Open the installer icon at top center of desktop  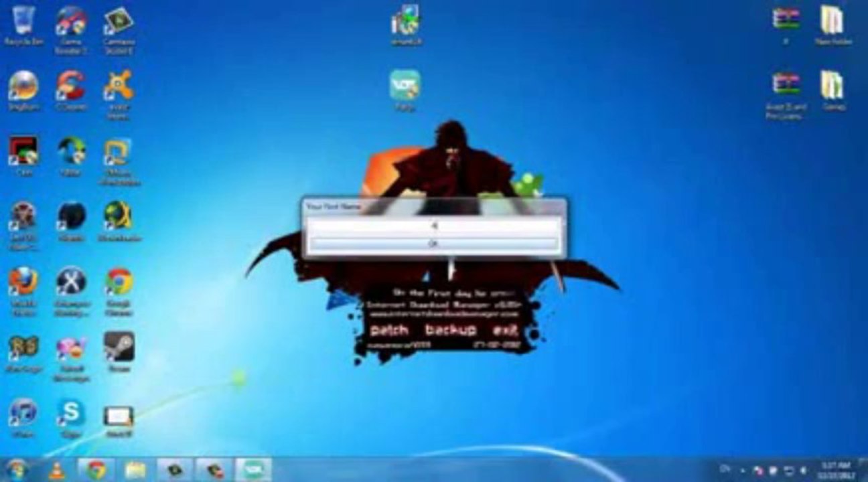[405, 24]
